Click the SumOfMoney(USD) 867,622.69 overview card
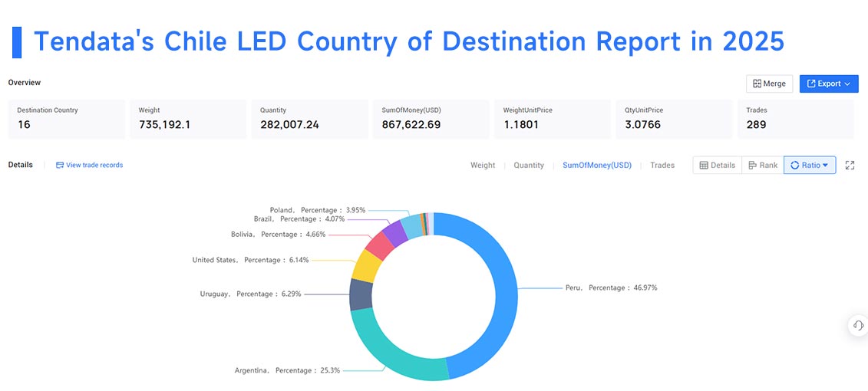 click(x=431, y=119)
